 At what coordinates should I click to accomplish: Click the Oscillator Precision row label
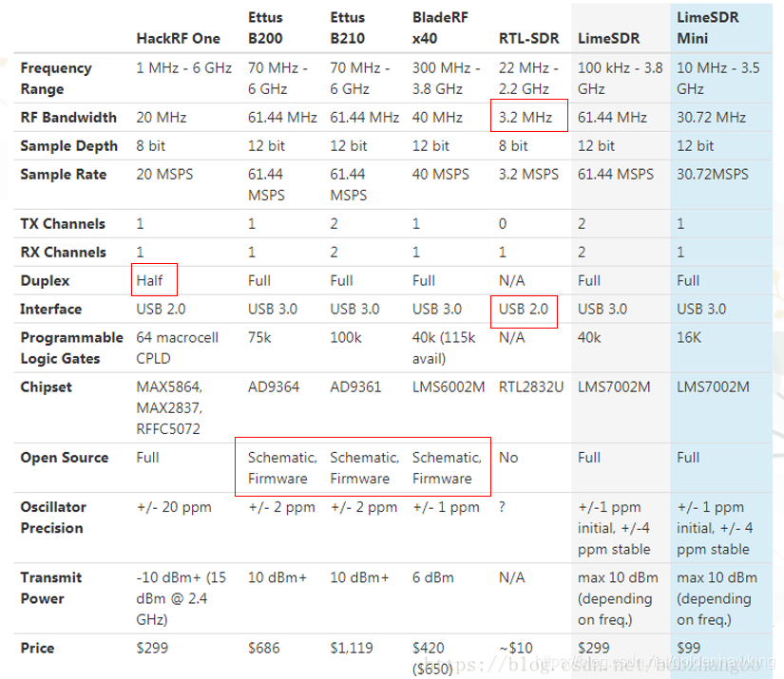point(53,518)
